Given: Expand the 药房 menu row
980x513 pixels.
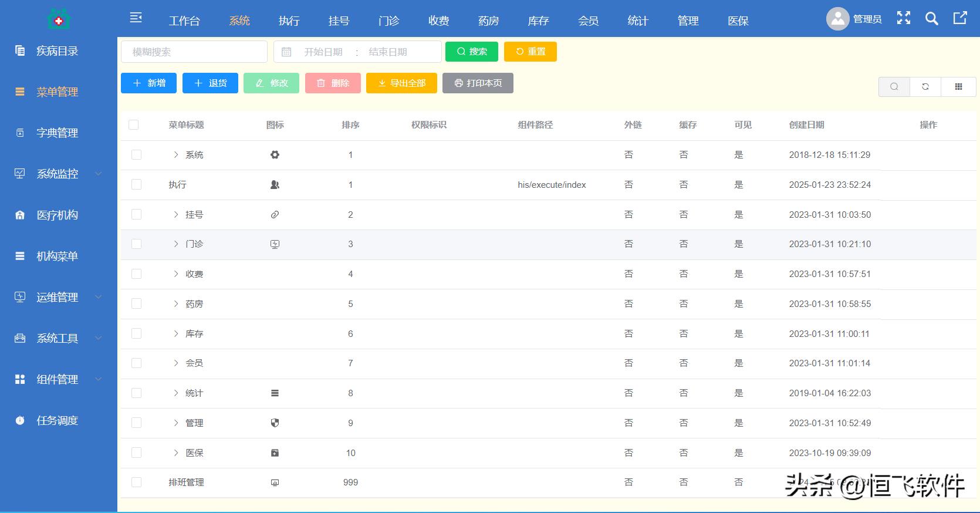Looking at the screenshot, I should pyautogui.click(x=175, y=304).
